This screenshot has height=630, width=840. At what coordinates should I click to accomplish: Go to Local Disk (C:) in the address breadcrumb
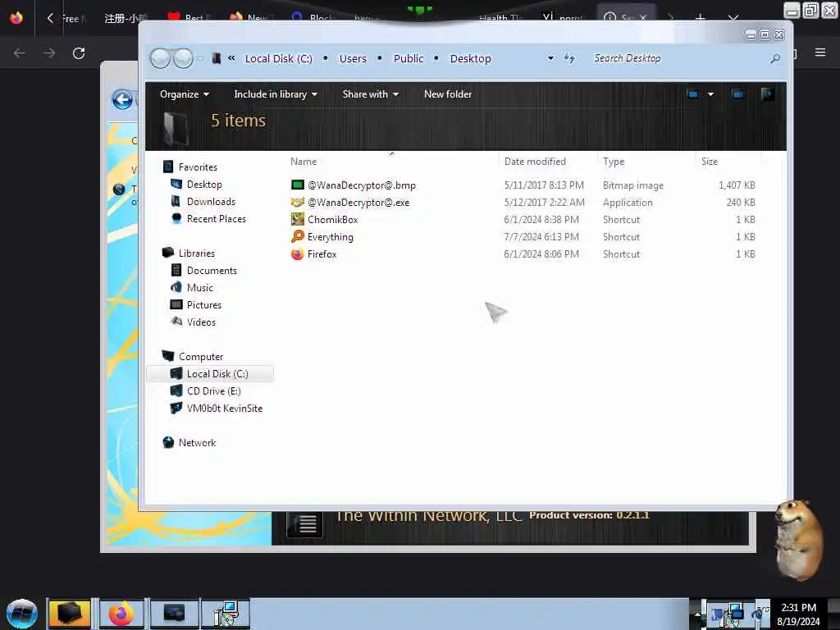(x=279, y=58)
